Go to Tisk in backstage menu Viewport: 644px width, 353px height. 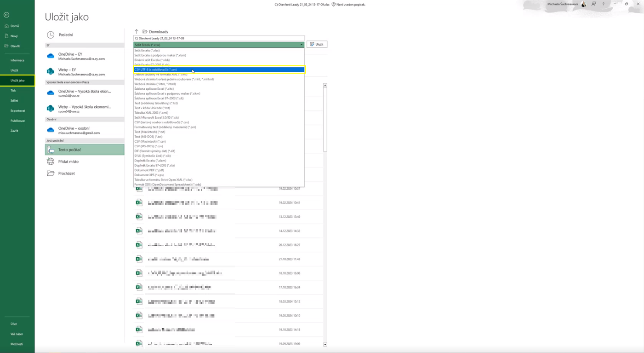tap(13, 91)
